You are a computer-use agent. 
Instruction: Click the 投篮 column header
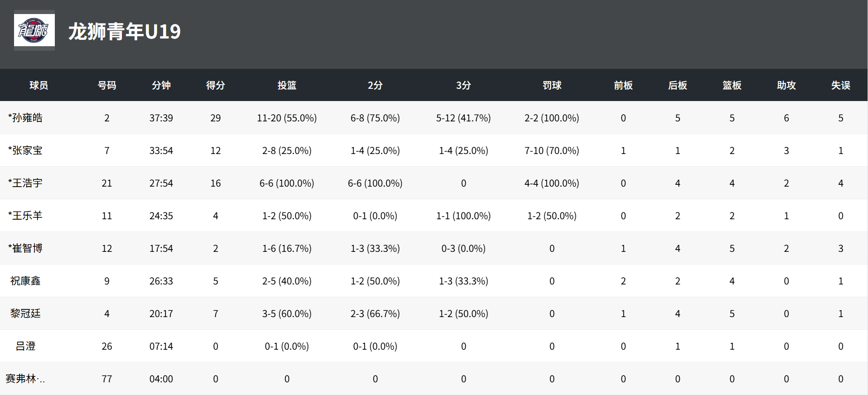pyautogui.click(x=287, y=85)
